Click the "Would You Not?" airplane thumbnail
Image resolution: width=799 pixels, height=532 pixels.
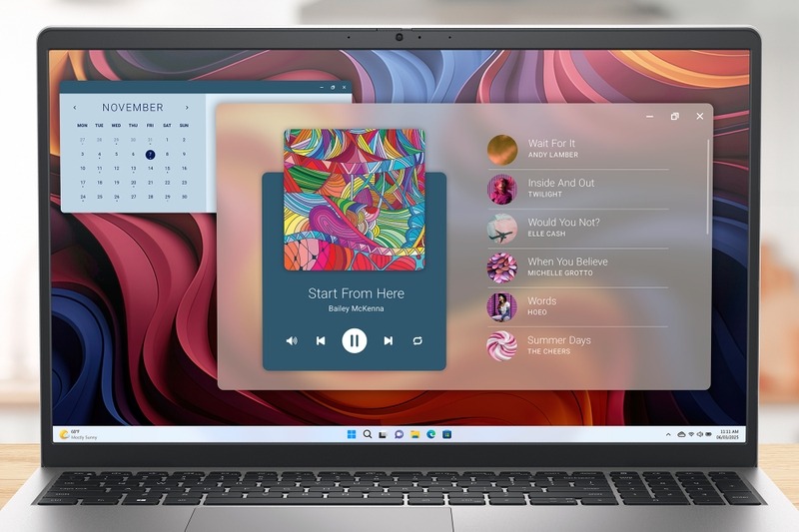click(x=501, y=229)
